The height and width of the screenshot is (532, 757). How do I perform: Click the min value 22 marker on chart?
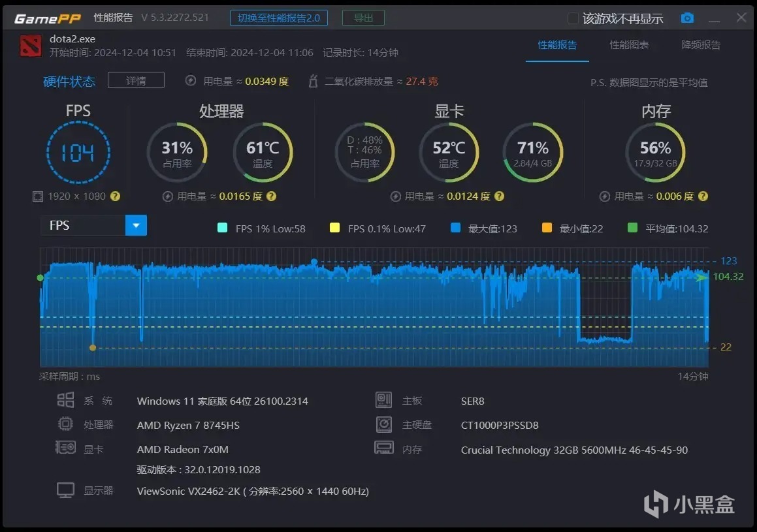[x=93, y=348]
